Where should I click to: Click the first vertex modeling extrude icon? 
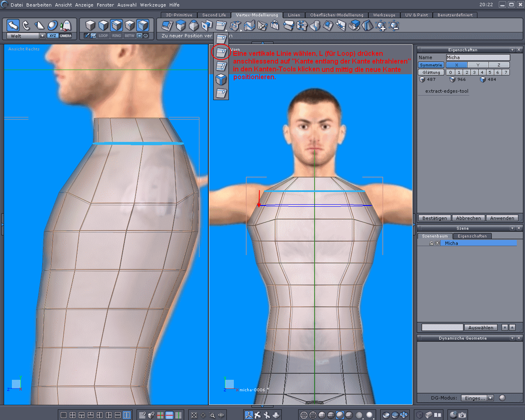pyautogui.click(x=167, y=26)
